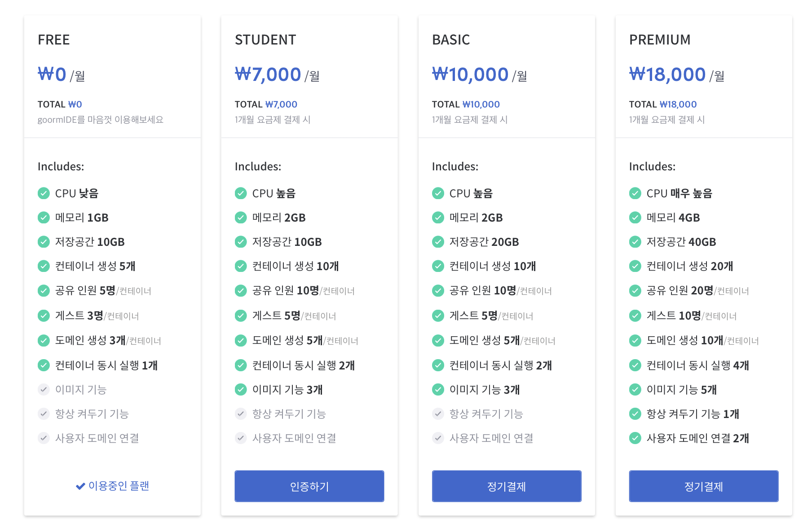
Task: Click 정기결제 button under BASIC plan
Action: pos(506,486)
